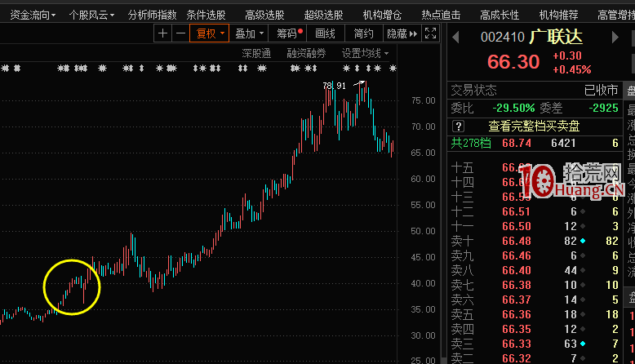The height and width of the screenshot is (364, 635).
Task: Select 十一 row price 66.50
Action: [x=517, y=226]
